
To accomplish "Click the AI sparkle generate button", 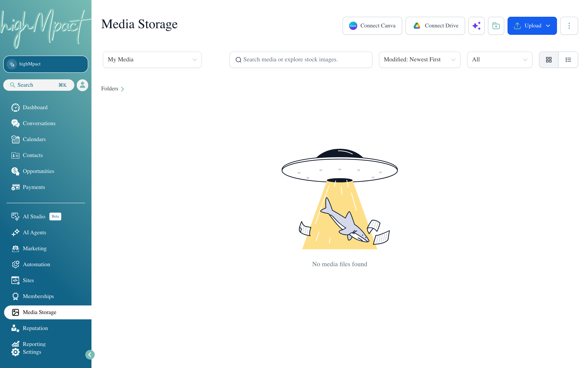I will coord(476,26).
